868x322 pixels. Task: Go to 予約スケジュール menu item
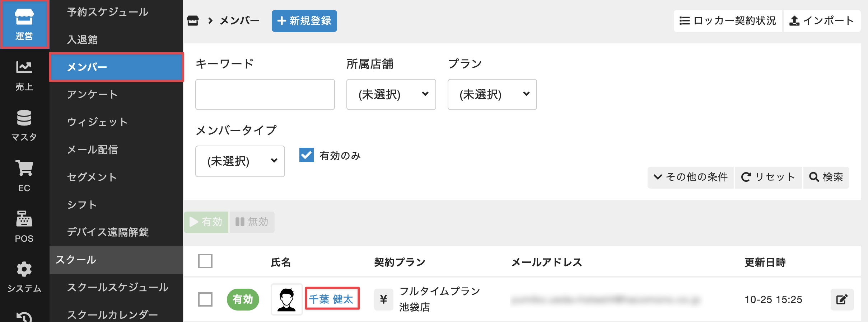(107, 12)
